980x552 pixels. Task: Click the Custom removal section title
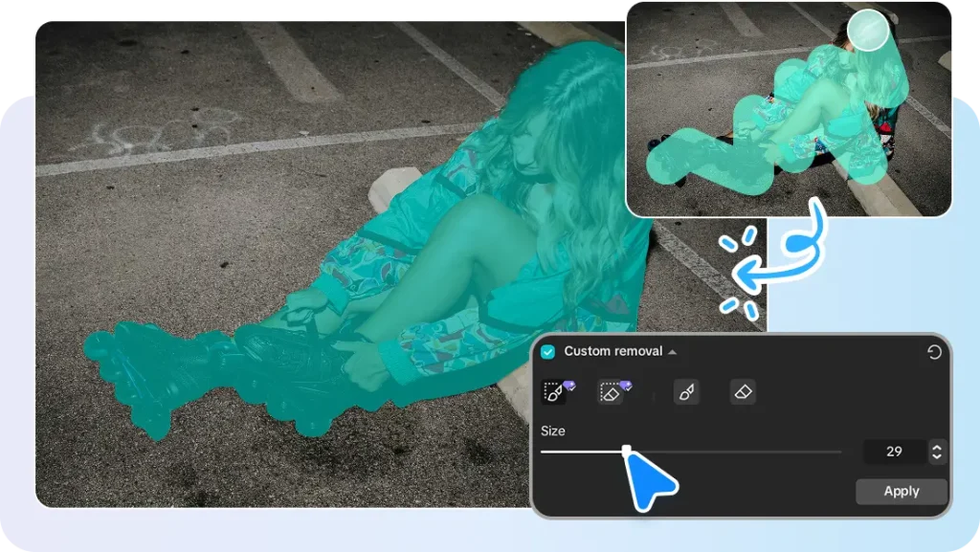pyautogui.click(x=612, y=351)
